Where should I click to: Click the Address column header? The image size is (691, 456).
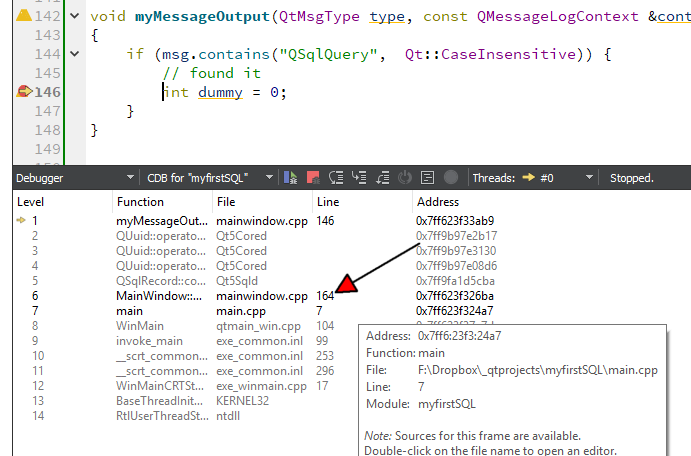[438, 202]
